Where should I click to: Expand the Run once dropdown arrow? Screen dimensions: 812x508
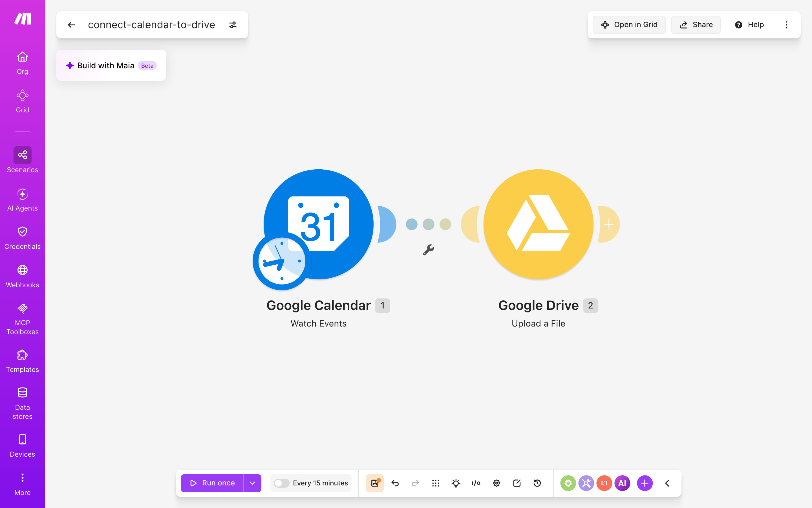[252, 483]
